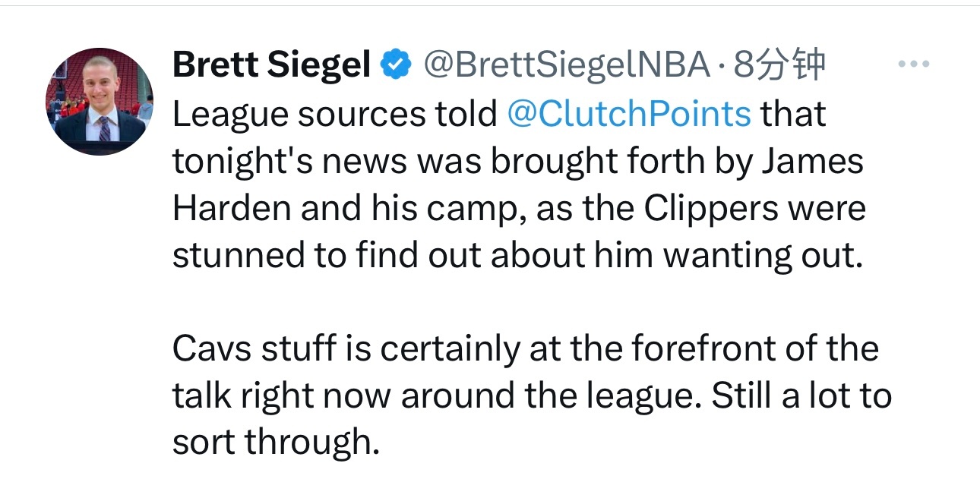
Task: Click the phrase "Still a lot to"
Action: pyautogui.click(x=801, y=395)
